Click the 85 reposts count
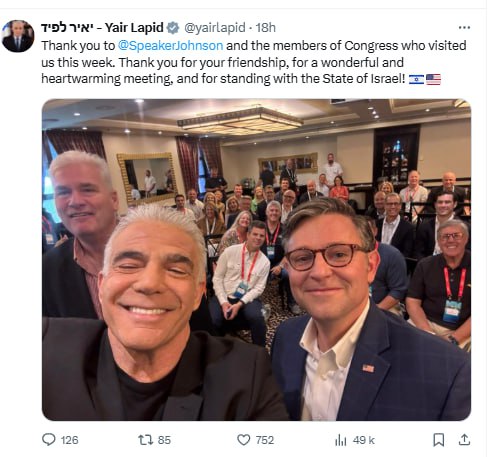This screenshot has height=457, width=488. [x=164, y=440]
